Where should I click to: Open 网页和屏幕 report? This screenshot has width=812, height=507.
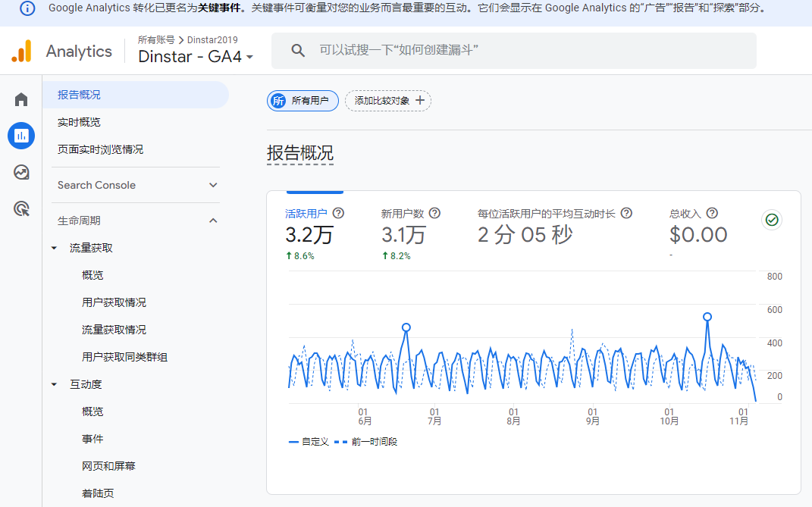(108, 466)
